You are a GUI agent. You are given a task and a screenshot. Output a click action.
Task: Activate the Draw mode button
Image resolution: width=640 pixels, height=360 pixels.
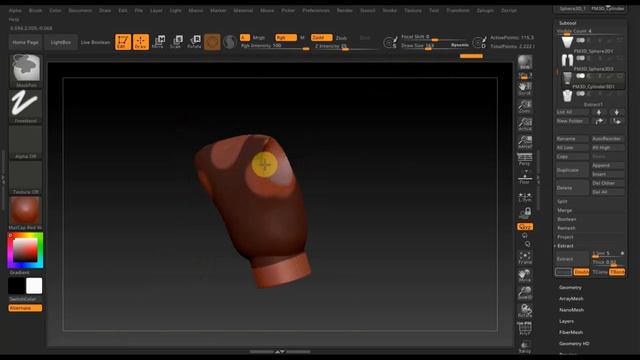141,42
